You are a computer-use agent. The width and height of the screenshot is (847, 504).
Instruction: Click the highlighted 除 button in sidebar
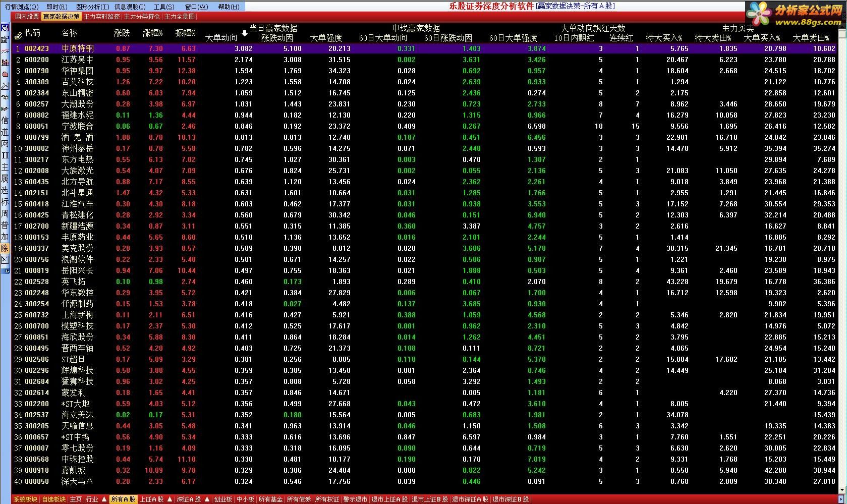(x=5, y=248)
